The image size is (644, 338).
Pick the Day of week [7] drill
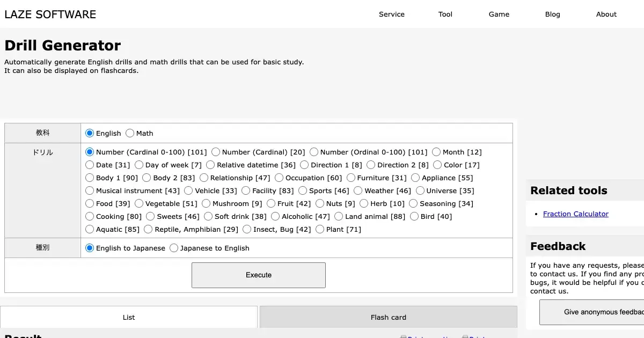139,165
